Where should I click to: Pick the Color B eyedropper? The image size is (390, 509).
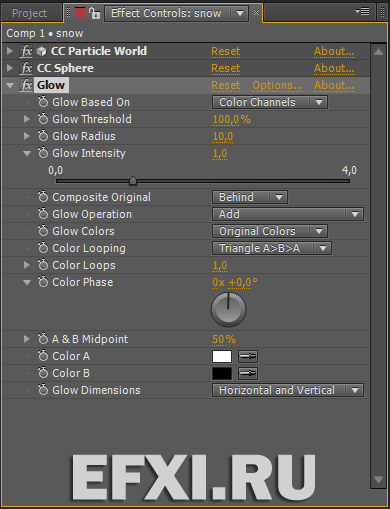(x=248, y=373)
